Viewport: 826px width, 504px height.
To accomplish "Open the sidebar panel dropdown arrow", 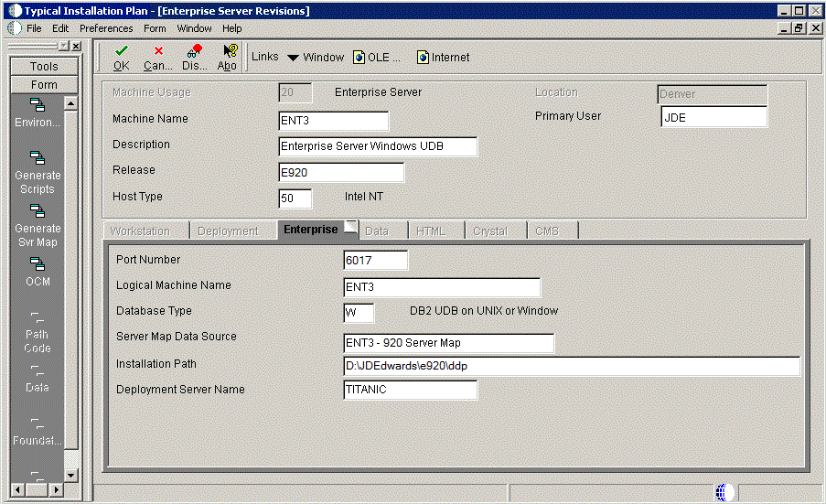I will click(x=64, y=47).
